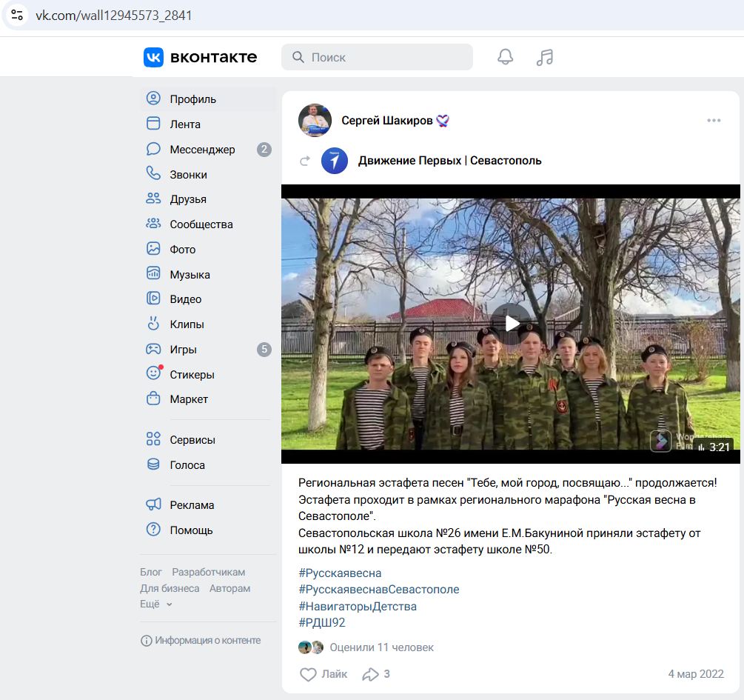Click the Музыка sidebar icon

tap(153, 273)
